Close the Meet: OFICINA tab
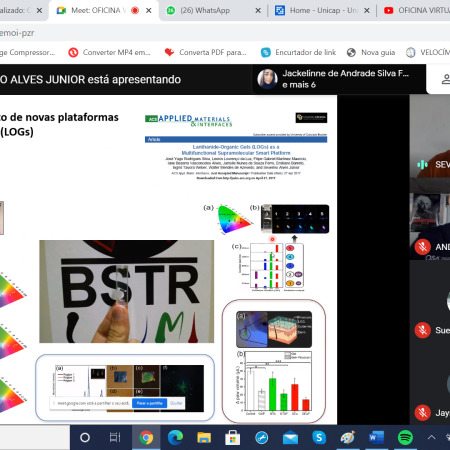This screenshot has height=450, width=450. pos(149,11)
